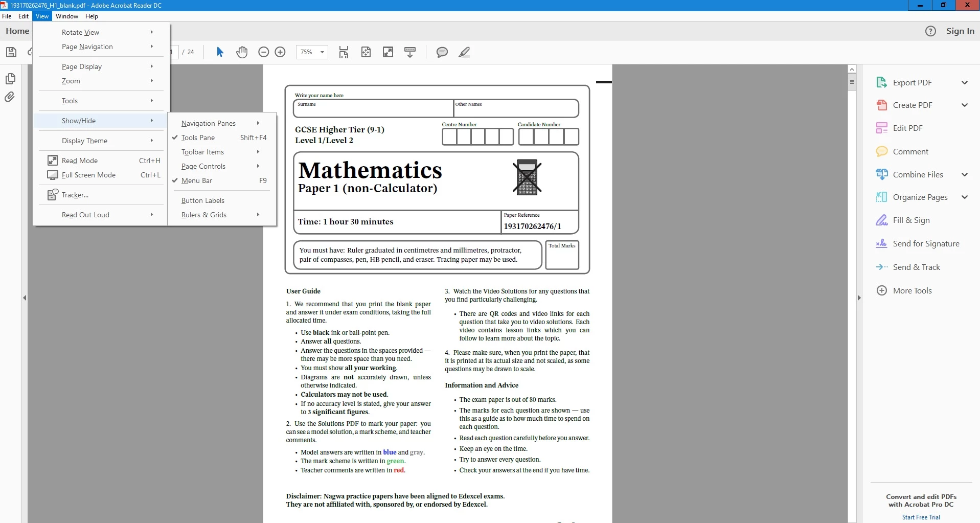Screen dimensions: 980x523
Task: Click the Zoom In plus icon
Action: 280,52
